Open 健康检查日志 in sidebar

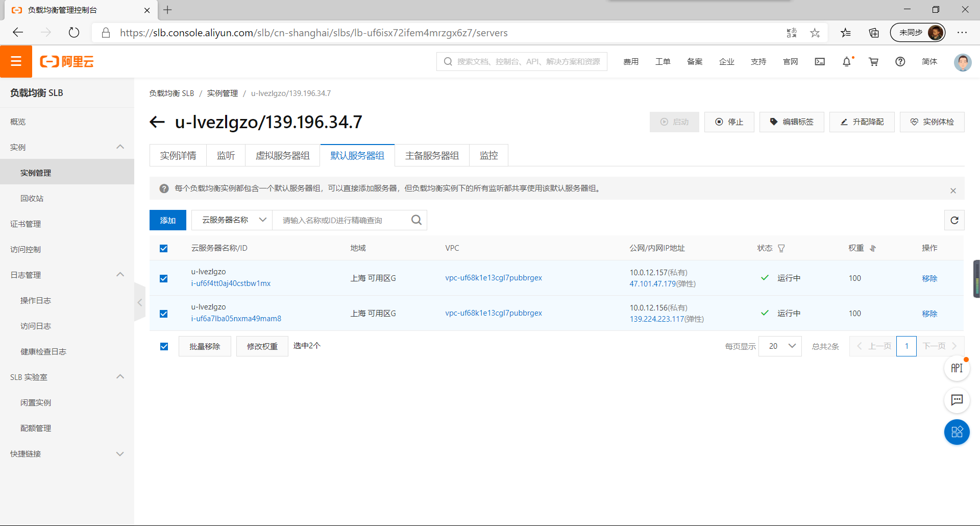[43, 351]
